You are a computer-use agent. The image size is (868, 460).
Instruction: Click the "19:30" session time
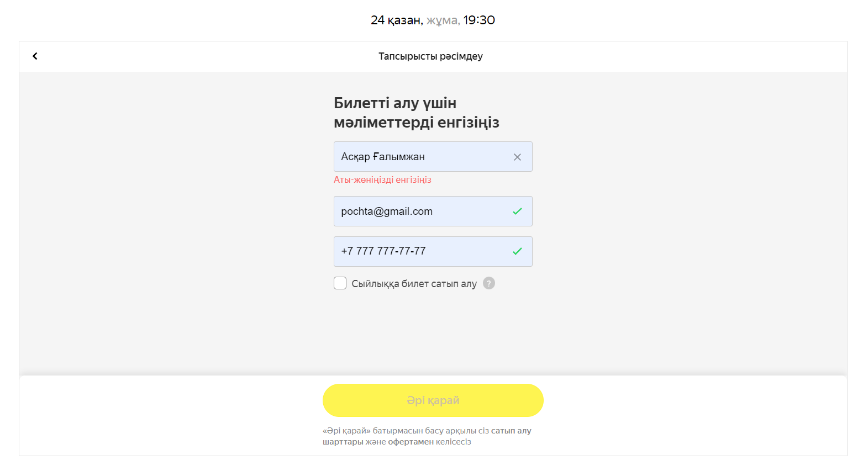click(x=479, y=20)
